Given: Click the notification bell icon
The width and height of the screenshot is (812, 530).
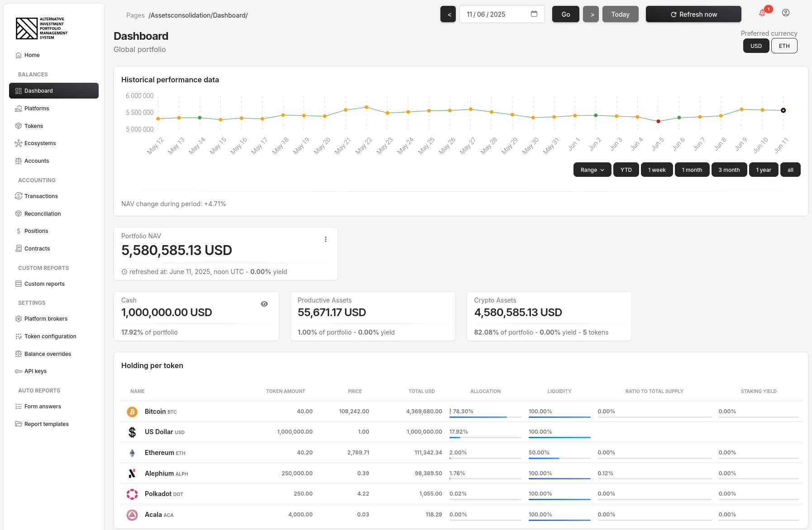Looking at the screenshot, I should point(762,13).
